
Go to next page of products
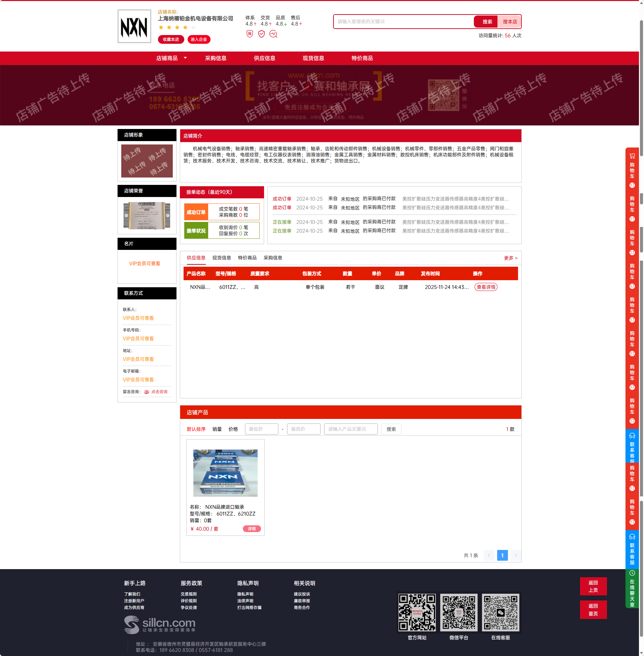tap(515, 555)
